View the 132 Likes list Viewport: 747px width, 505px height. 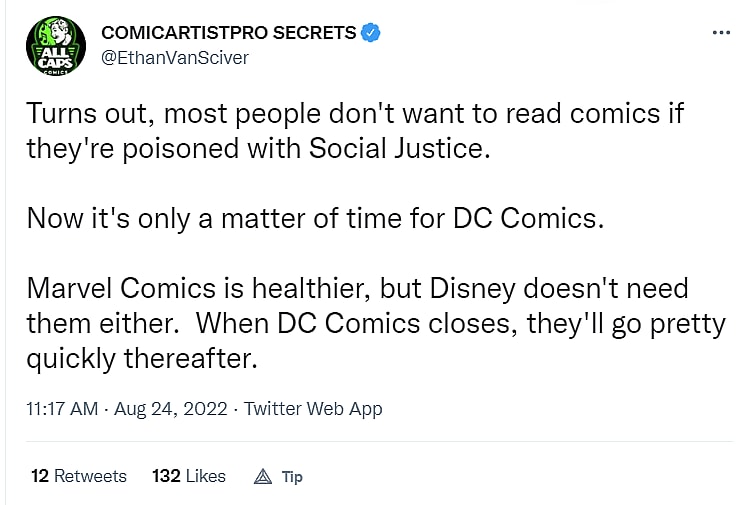tap(189, 476)
